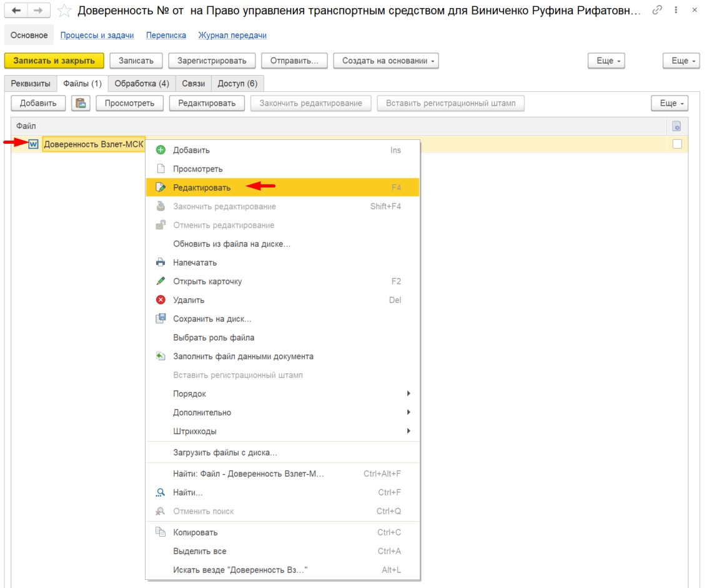Click the document icon in the file list header
Image resolution: width=707 pixels, height=588 pixels.
(676, 126)
